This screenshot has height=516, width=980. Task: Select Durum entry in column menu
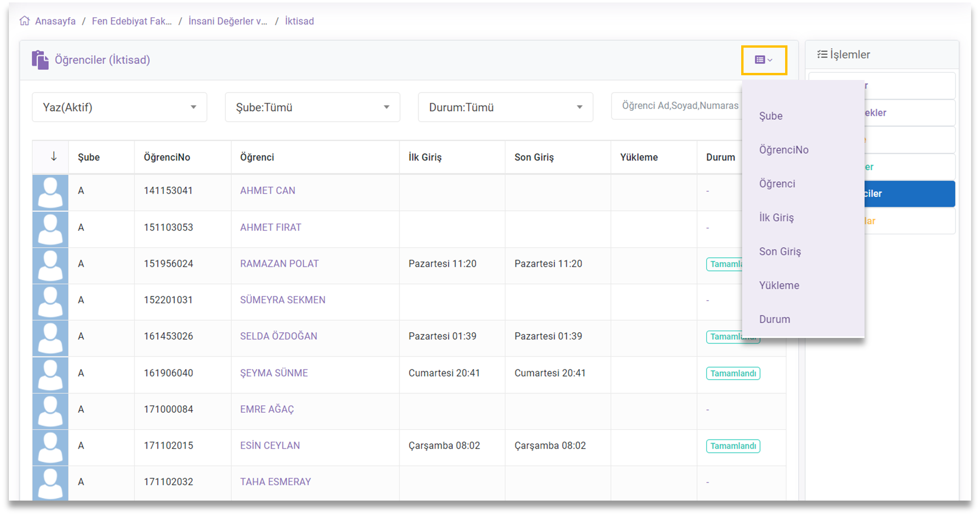coord(774,319)
